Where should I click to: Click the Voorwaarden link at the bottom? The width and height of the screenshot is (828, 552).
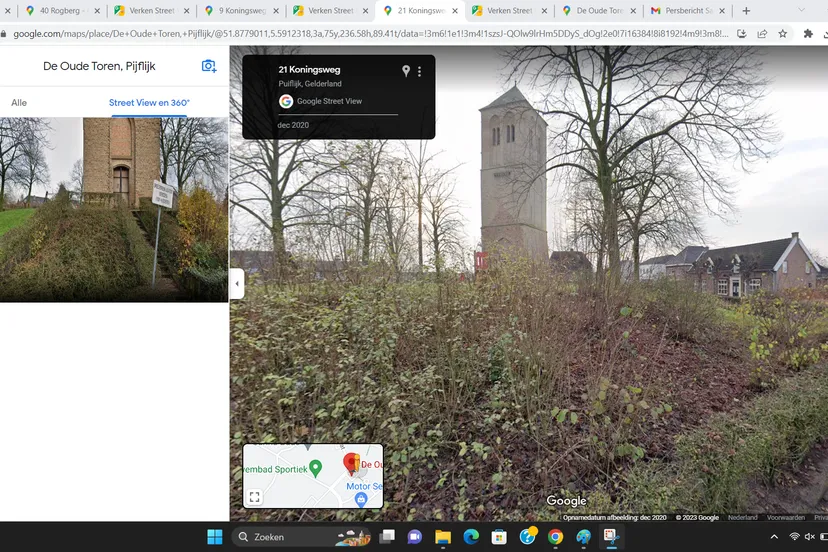coord(785,517)
